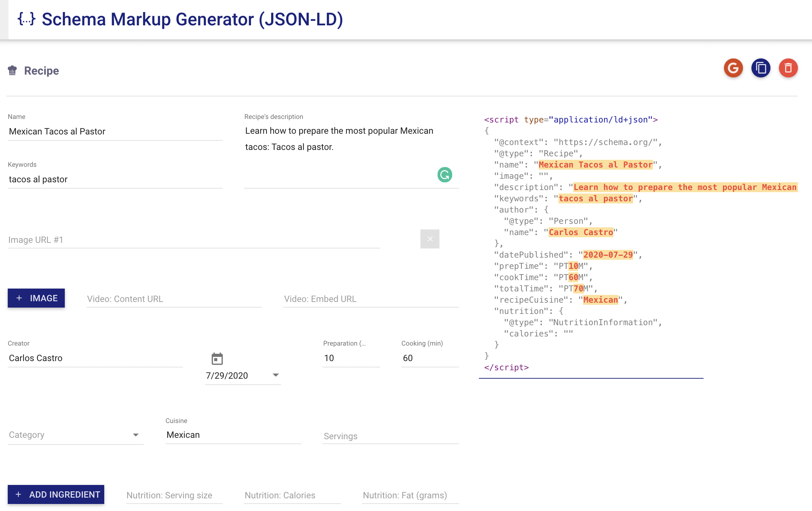Focus the Name field with Mexican Tacos al Pastor
The width and height of the screenshot is (812, 511).
(x=115, y=132)
